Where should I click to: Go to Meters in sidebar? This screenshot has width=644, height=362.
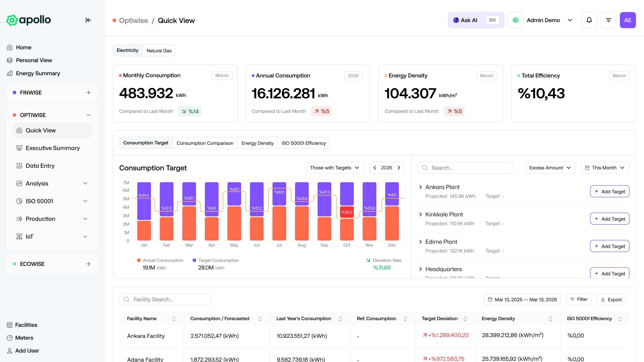pos(24,337)
